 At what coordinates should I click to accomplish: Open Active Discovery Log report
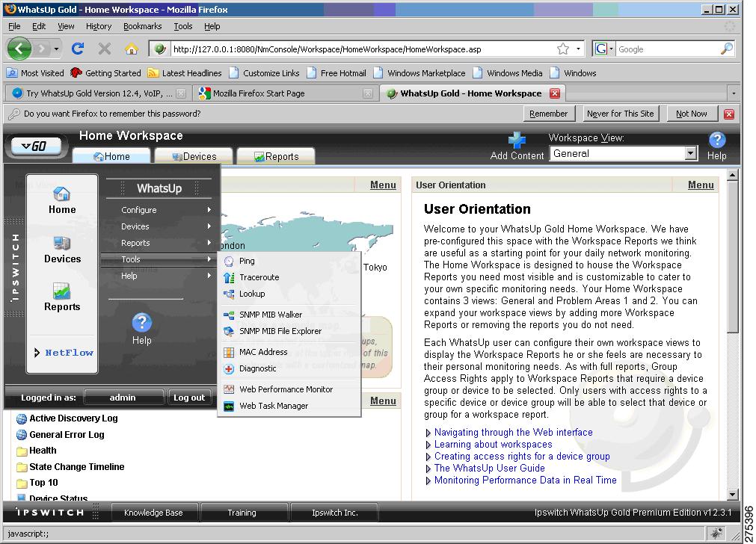[73, 418]
